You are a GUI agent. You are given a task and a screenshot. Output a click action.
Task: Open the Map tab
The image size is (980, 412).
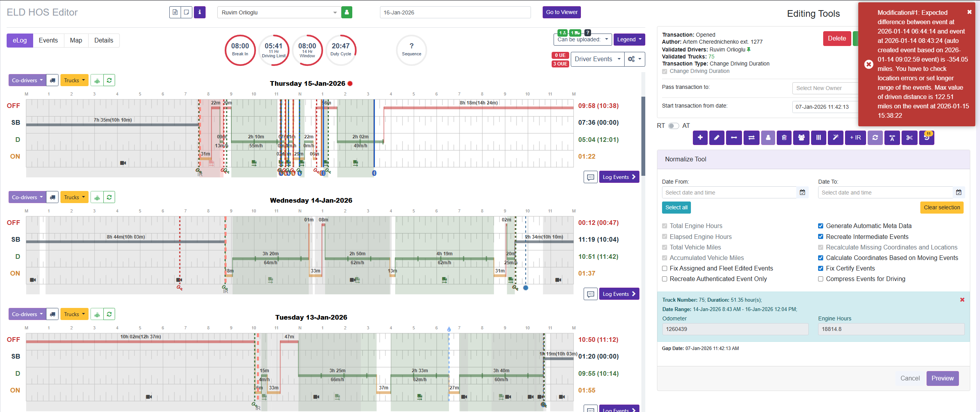(76, 41)
